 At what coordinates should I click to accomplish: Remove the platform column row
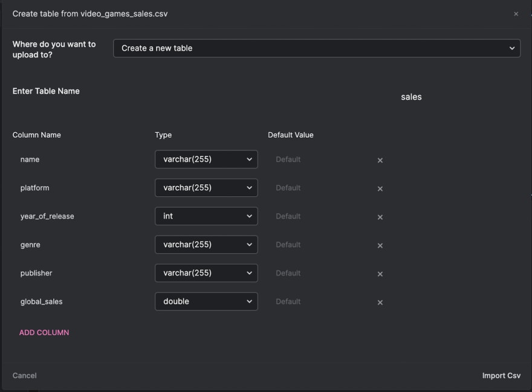pyautogui.click(x=380, y=189)
